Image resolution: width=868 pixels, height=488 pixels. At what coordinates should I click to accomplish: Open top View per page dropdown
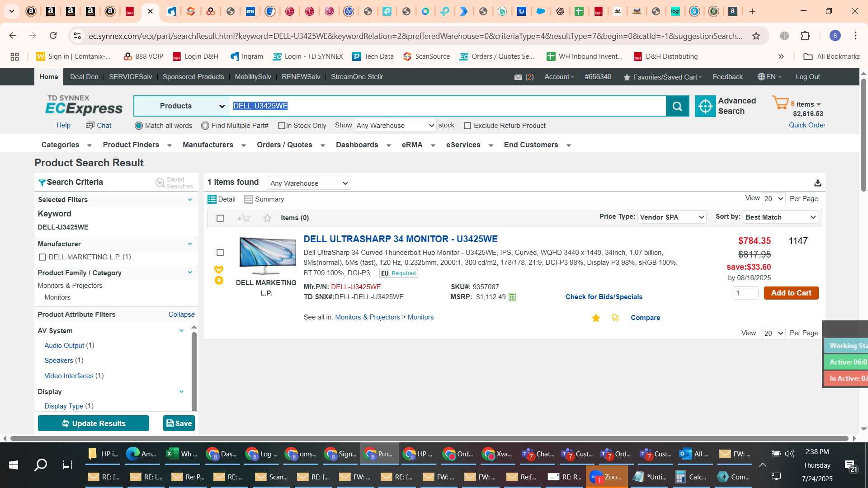[x=774, y=199]
